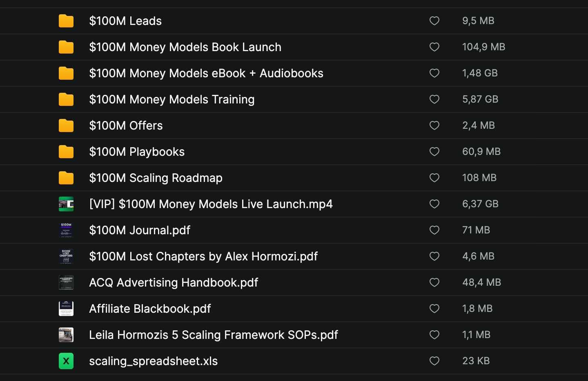Screen dimensions: 588x381
Task: Toggle heart for [VIP] Live Launch.mp4
Action: coord(434,204)
